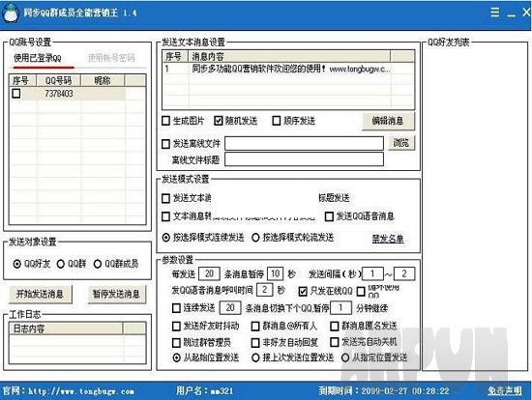This screenshot has width=532, height=400.
Task: Click the 分钟继续 pause field showing 1
Action: (341, 308)
